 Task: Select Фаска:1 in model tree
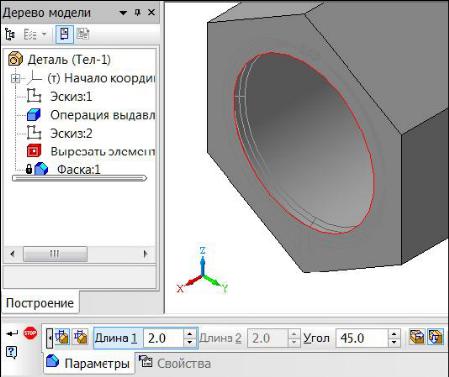(x=79, y=170)
